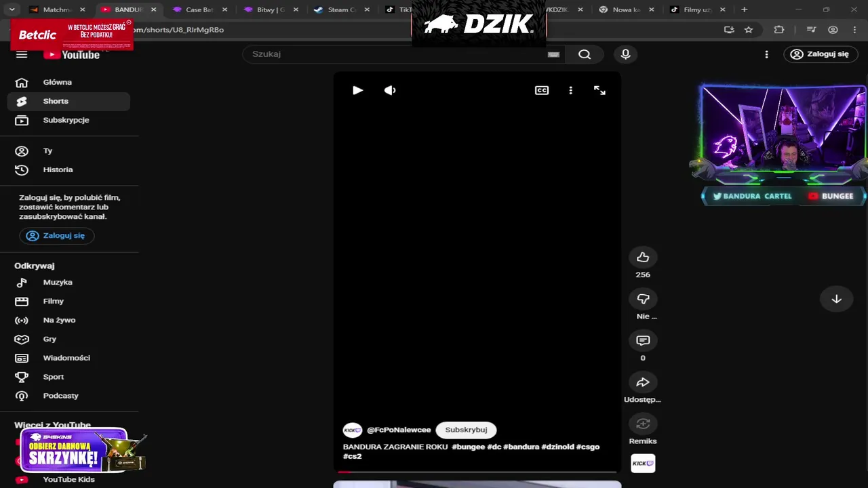Click the address bar URL

point(178,30)
